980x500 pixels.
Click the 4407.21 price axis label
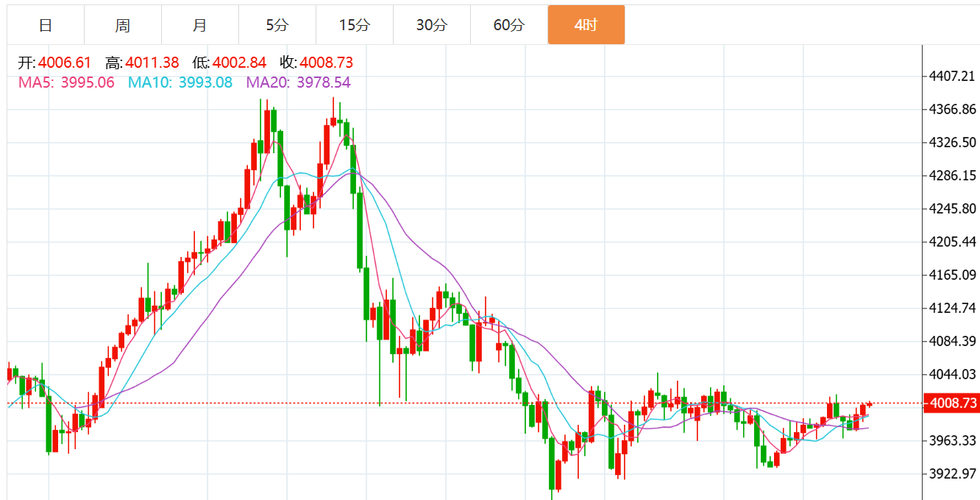[x=953, y=77]
